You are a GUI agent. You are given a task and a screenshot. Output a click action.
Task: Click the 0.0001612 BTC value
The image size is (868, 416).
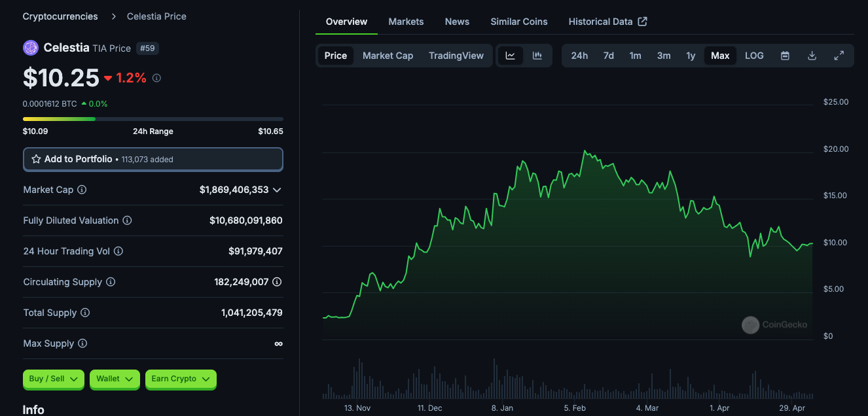(x=50, y=103)
